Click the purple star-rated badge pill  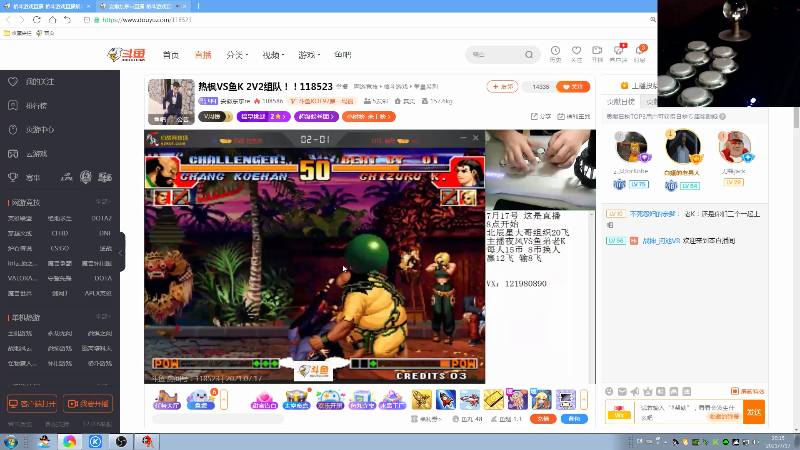click(263, 116)
